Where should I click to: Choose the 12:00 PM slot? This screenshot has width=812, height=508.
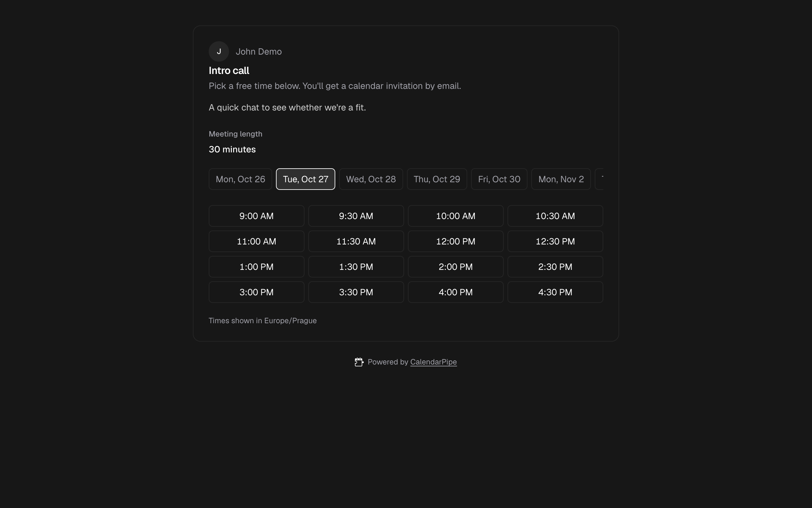click(x=456, y=241)
